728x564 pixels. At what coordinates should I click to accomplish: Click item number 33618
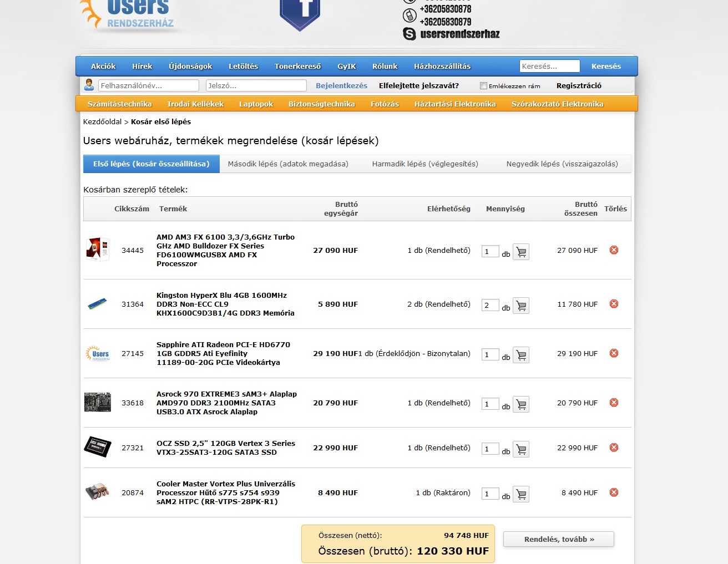133,403
